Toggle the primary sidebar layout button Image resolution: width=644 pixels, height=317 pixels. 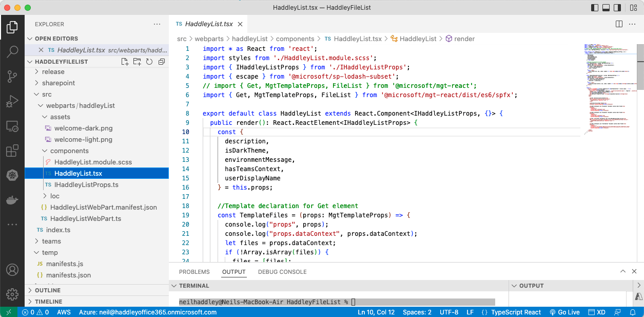click(595, 8)
